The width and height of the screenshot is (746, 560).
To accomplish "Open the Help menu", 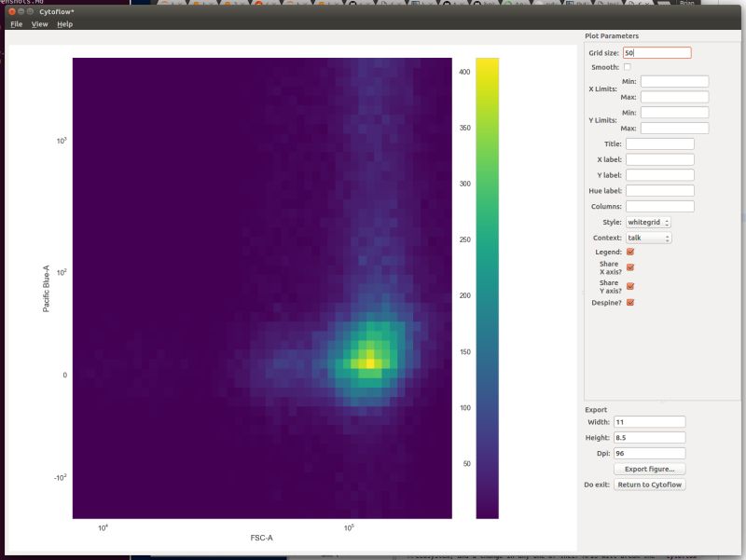I will click(62, 24).
